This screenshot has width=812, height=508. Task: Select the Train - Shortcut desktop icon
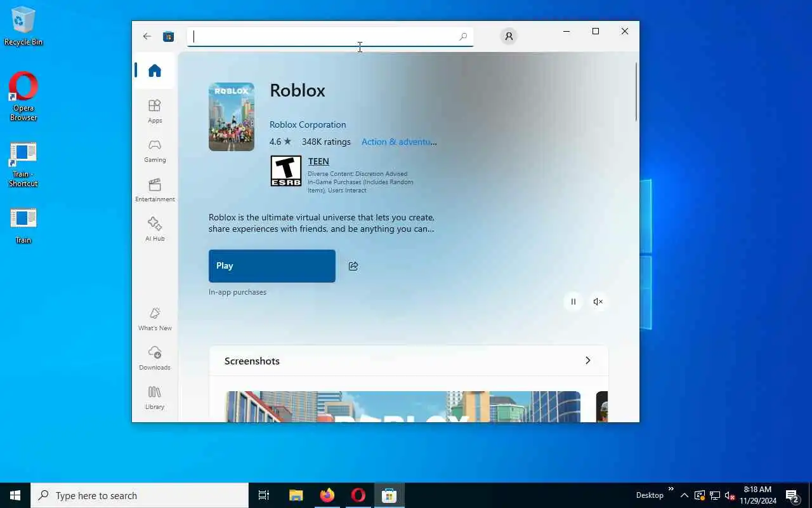click(23, 164)
